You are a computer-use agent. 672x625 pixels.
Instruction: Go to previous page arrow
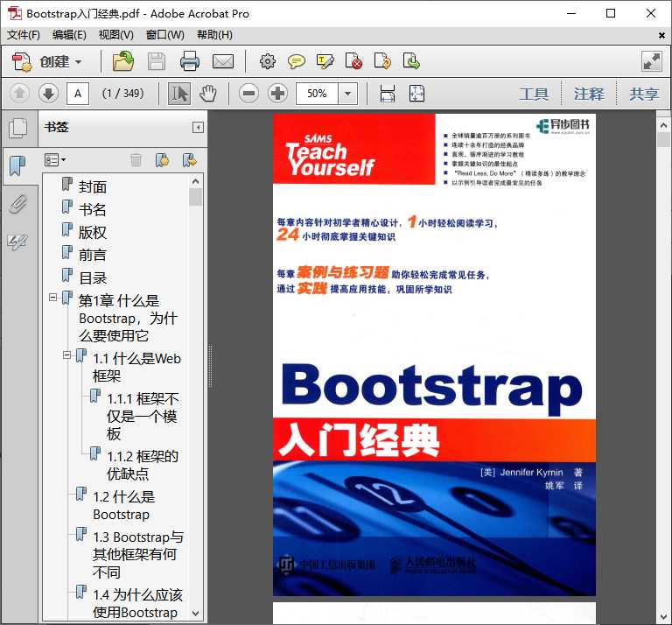click(x=19, y=93)
